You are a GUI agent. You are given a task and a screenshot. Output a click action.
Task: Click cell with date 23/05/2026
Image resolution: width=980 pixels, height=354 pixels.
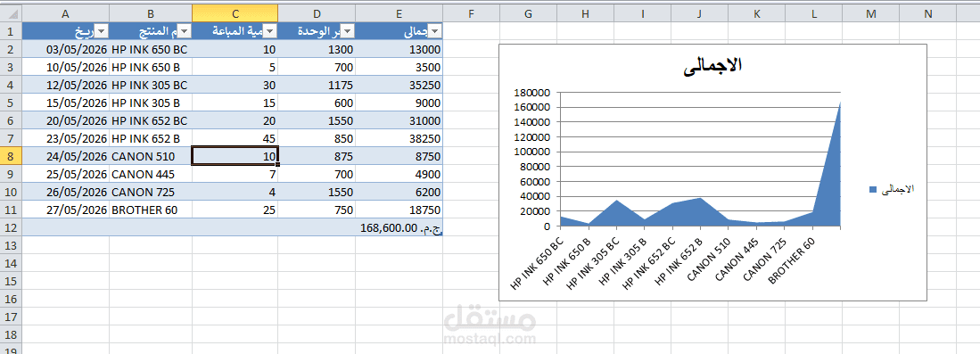coord(66,138)
